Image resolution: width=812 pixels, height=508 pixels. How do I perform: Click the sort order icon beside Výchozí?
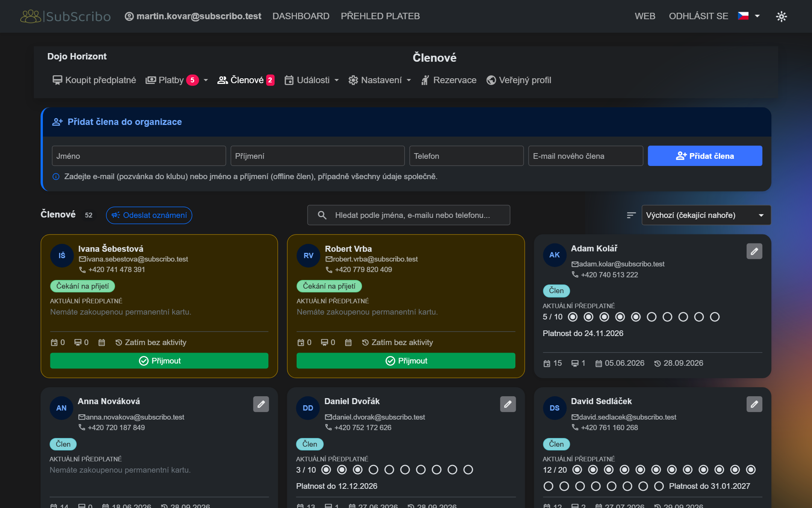pyautogui.click(x=631, y=215)
